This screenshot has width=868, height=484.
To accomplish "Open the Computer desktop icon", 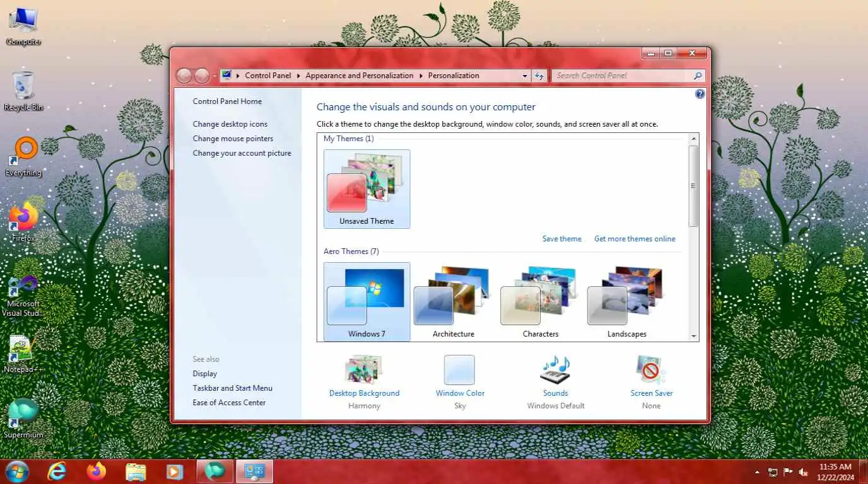I will point(23,27).
